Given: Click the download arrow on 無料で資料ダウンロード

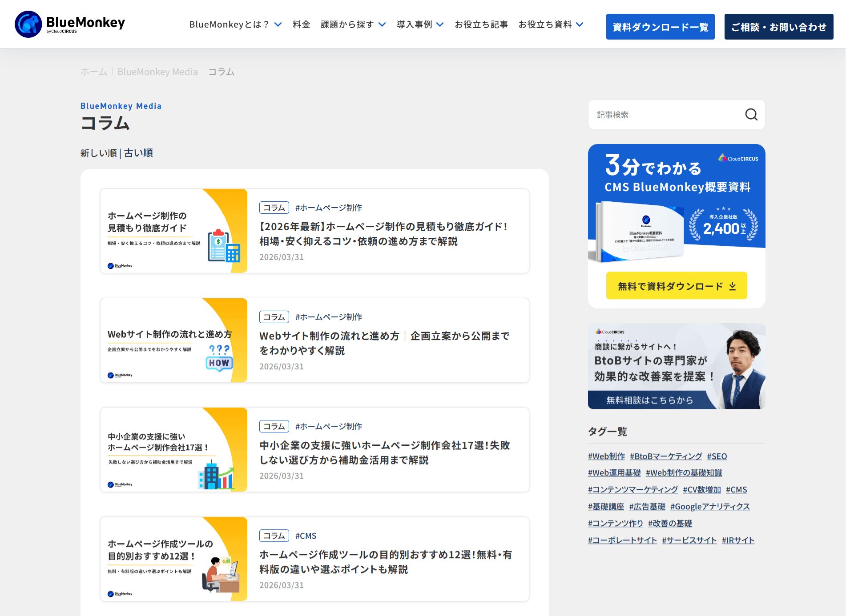Looking at the screenshot, I should [733, 286].
